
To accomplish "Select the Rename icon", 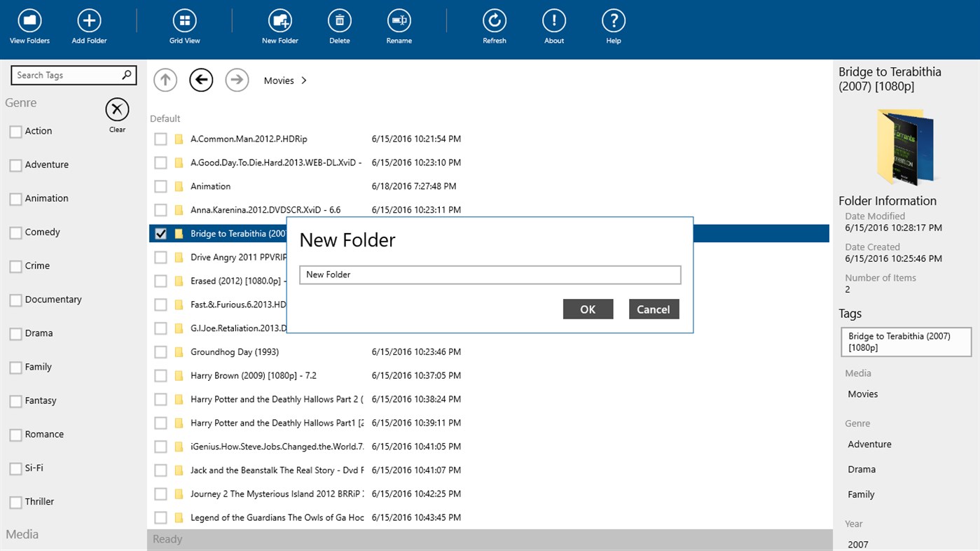I will (399, 21).
